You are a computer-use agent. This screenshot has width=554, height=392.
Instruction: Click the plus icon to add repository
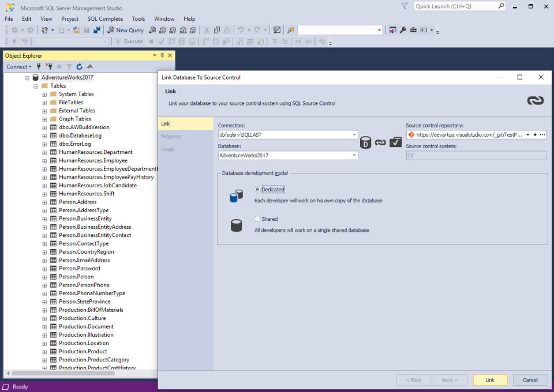[x=535, y=135]
